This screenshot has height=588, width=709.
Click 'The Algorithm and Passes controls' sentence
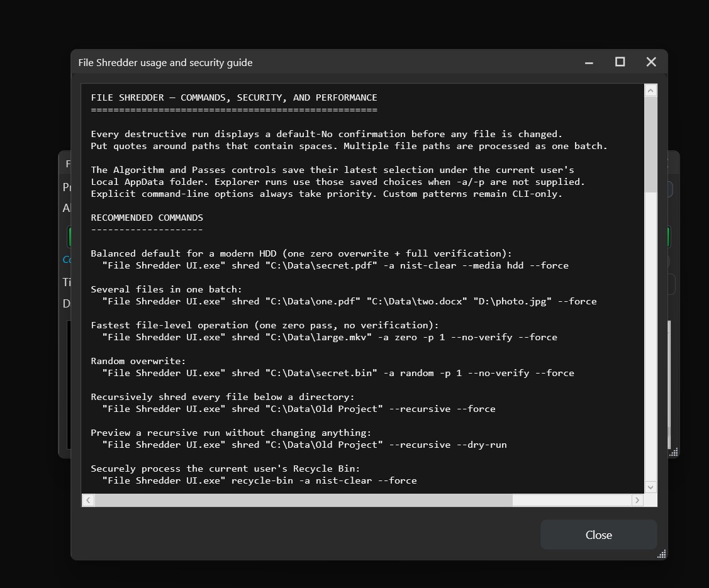(x=332, y=170)
